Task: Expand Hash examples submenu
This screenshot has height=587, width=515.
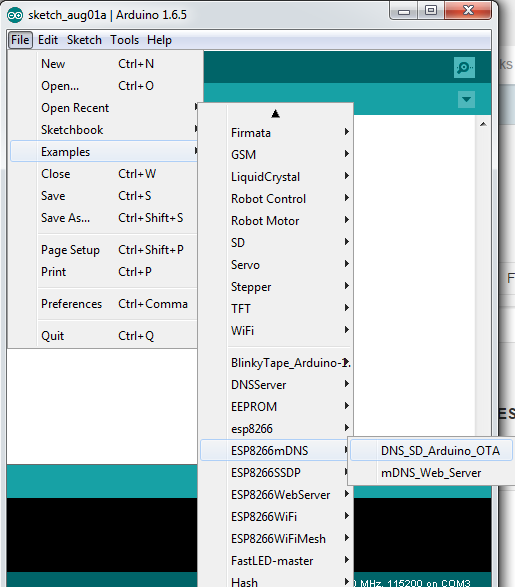Action: coord(276,581)
